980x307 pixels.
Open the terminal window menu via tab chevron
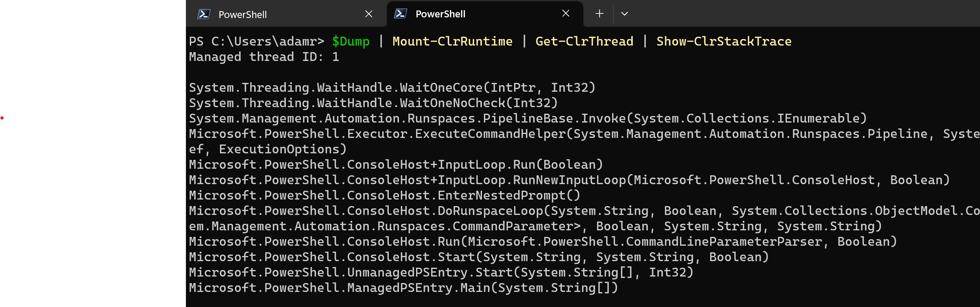624,14
